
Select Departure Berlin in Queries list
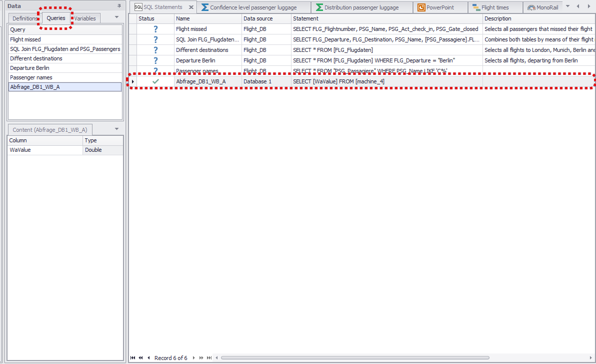coord(65,68)
